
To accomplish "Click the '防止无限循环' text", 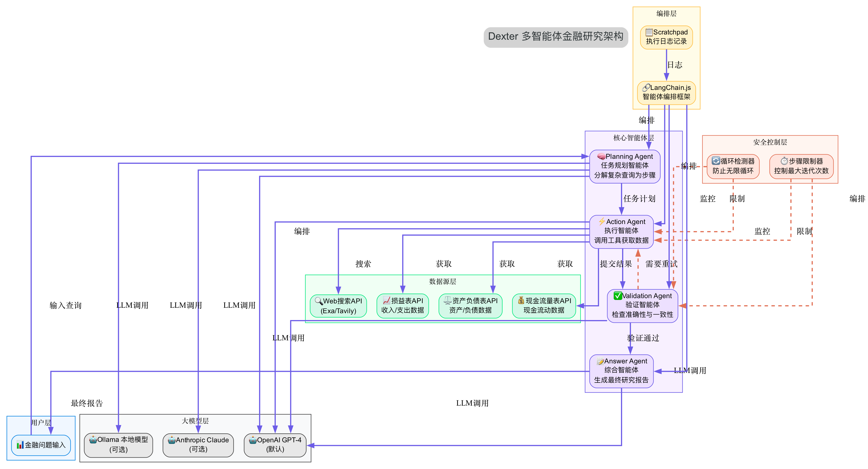I will (x=733, y=171).
